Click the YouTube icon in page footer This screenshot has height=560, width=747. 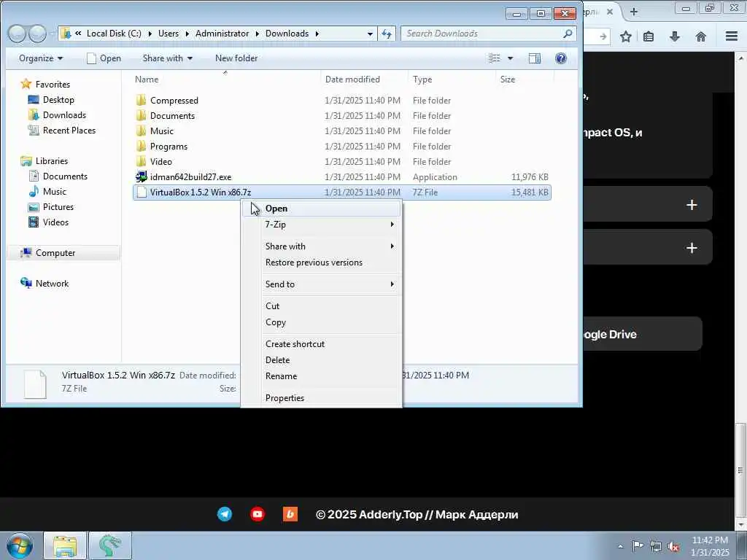click(x=258, y=514)
